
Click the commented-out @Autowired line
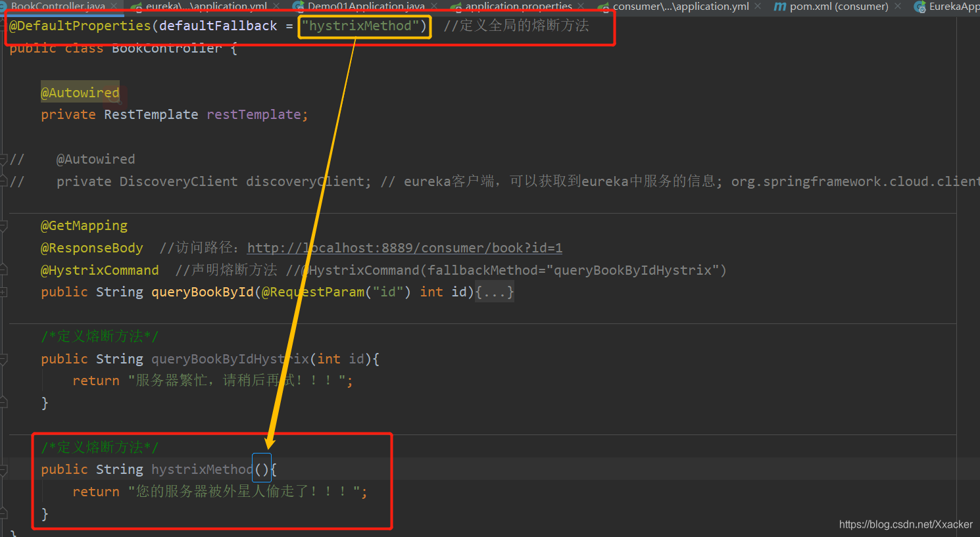96,159
